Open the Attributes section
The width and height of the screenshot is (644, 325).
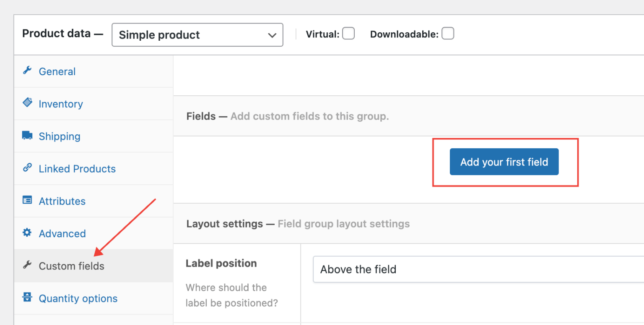[62, 201]
